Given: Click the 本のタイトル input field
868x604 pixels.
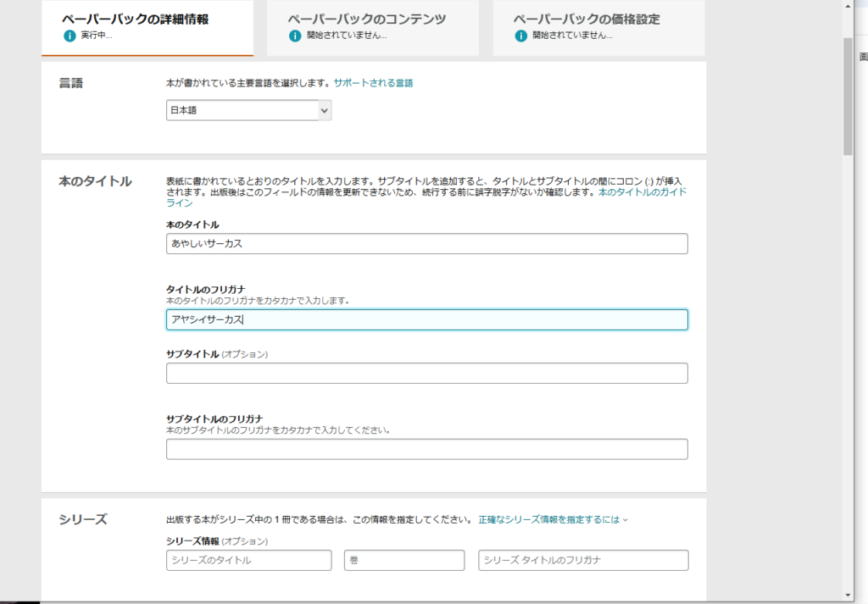Looking at the screenshot, I should [427, 243].
